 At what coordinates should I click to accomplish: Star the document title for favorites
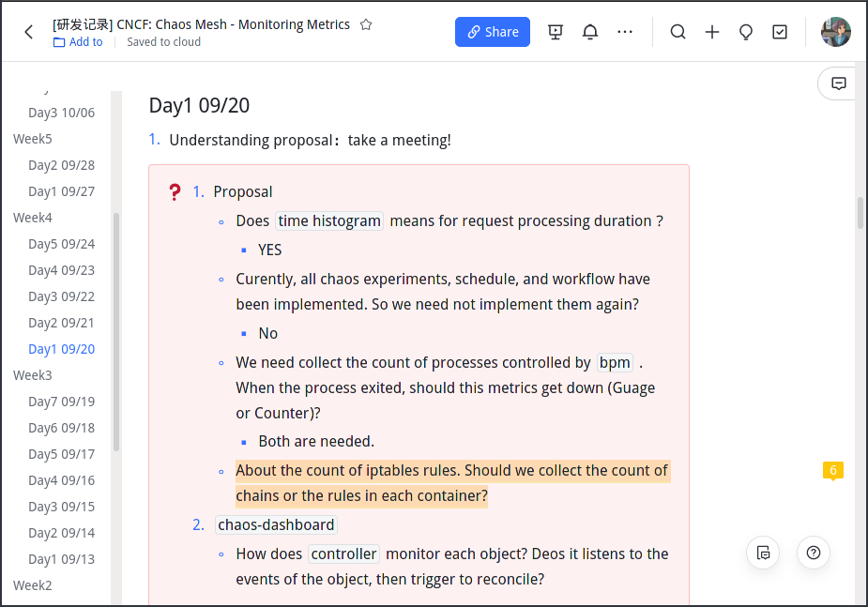click(365, 24)
